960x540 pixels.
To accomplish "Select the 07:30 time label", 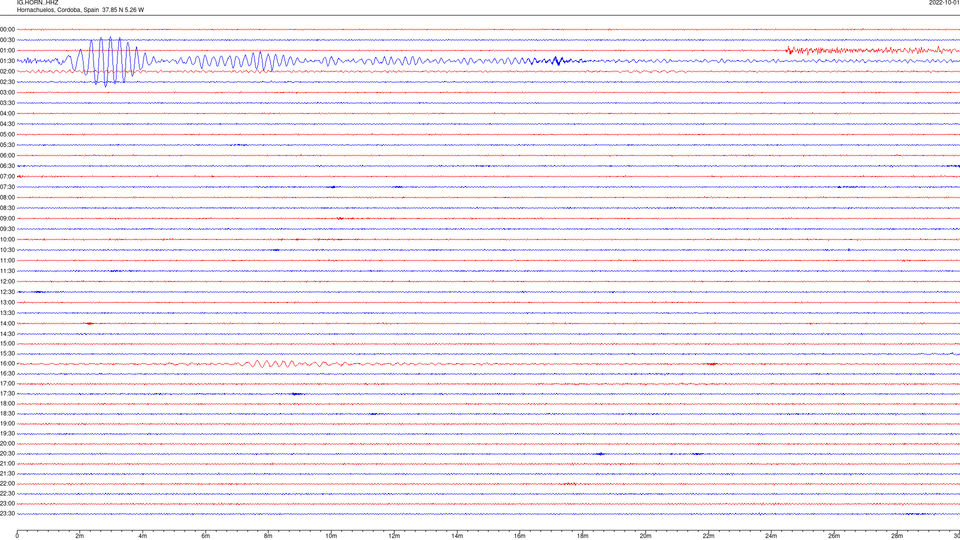I will (7, 187).
